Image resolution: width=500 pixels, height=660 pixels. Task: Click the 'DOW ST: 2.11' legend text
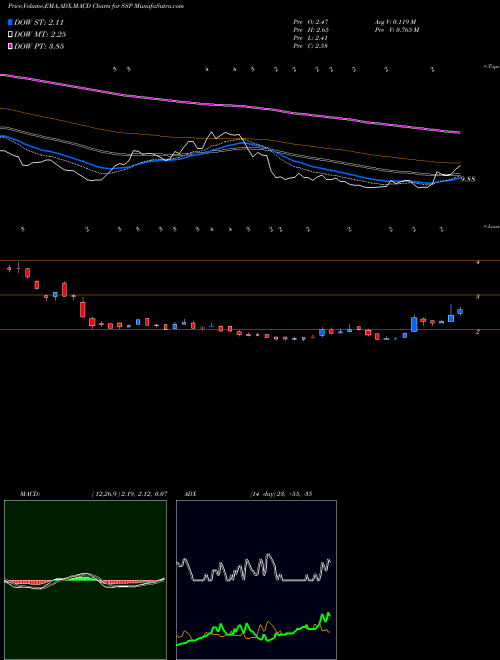pos(39,22)
